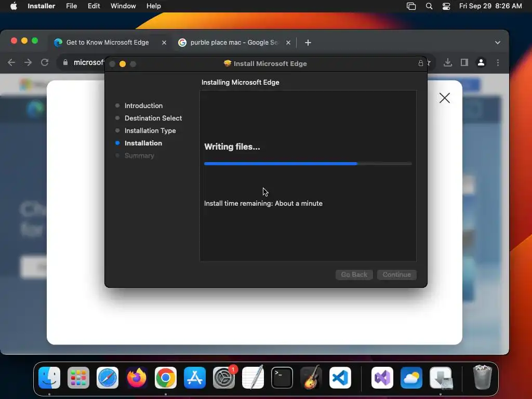Open Control Center in menu bar
532x399 pixels.
(446, 6)
